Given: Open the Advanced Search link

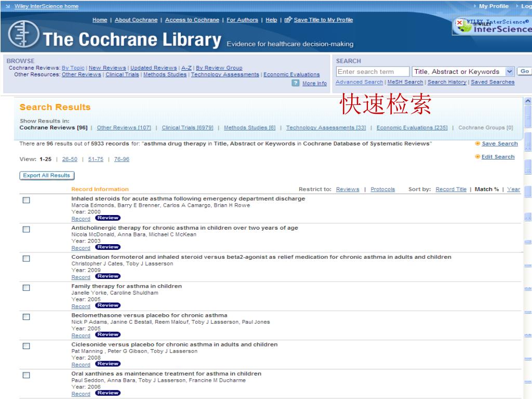Looking at the screenshot, I should coord(360,82).
